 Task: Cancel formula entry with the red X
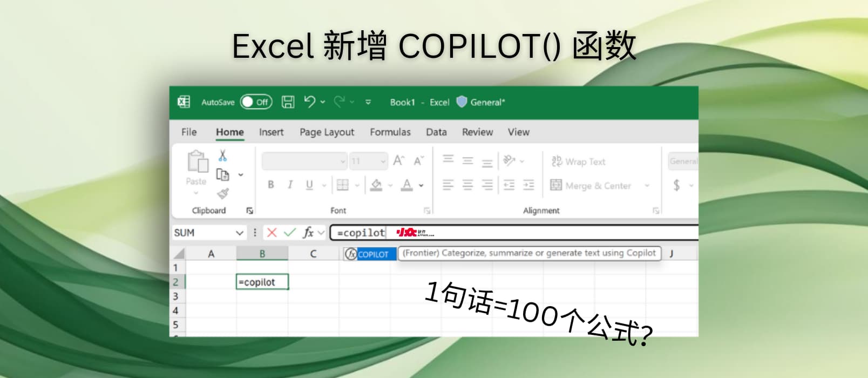(272, 233)
